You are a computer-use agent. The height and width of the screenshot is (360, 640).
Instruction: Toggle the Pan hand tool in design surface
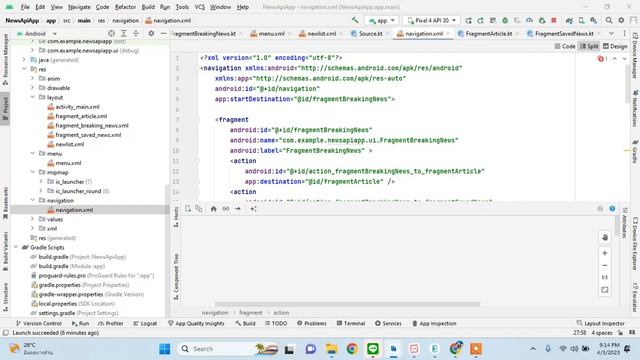[605, 237]
